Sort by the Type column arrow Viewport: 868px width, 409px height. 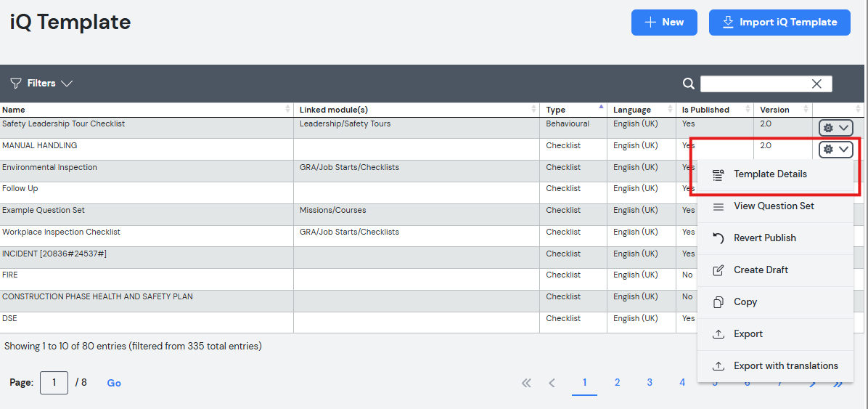click(601, 106)
